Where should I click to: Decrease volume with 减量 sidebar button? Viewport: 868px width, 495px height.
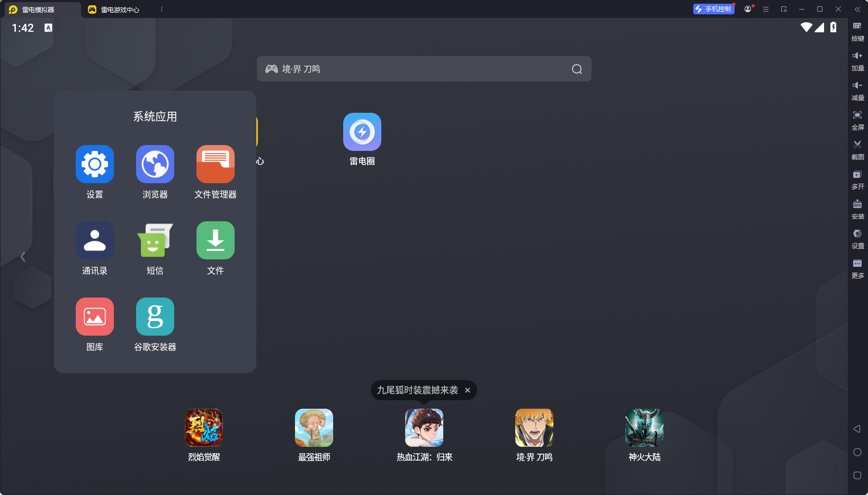tap(857, 91)
